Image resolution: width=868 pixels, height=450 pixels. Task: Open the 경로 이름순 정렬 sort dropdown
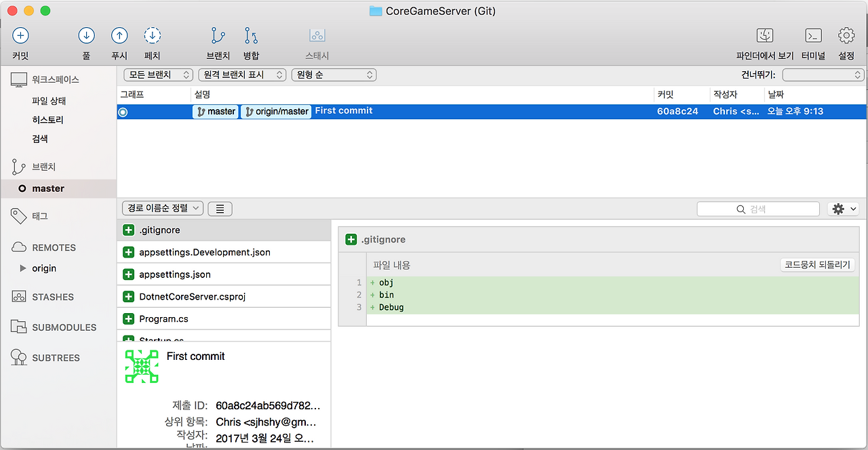[x=163, y=209]
